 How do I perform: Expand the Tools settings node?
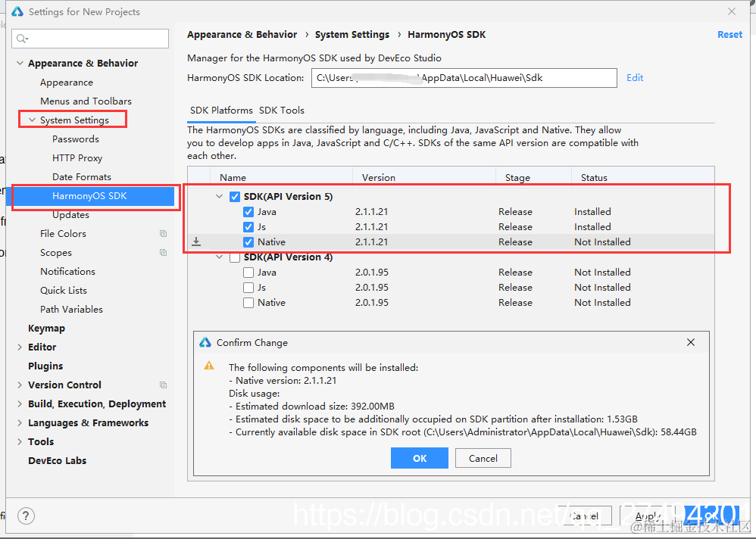[x=20, y=441]
